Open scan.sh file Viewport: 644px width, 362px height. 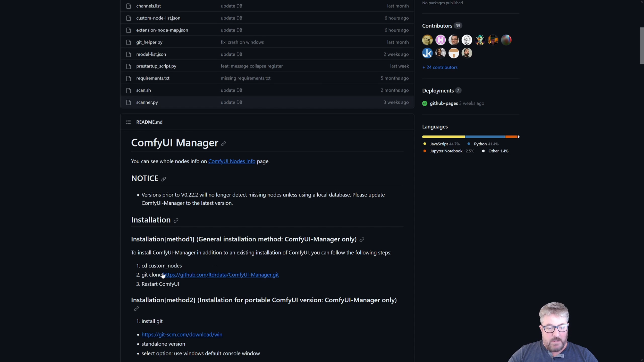[x=143, y=90]
